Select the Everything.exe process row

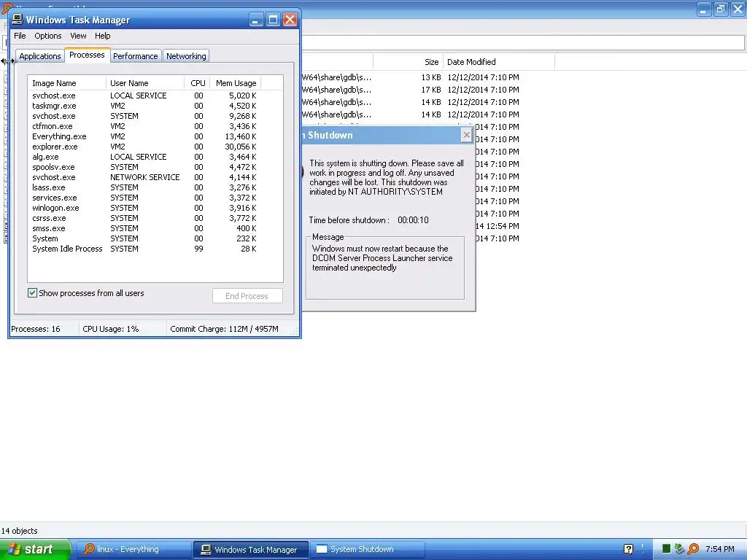[144, 136]
